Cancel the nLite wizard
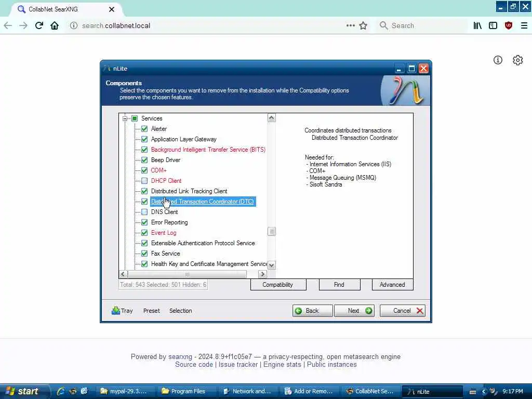This screenshot has height=399, width=532. tap(403, 311)
